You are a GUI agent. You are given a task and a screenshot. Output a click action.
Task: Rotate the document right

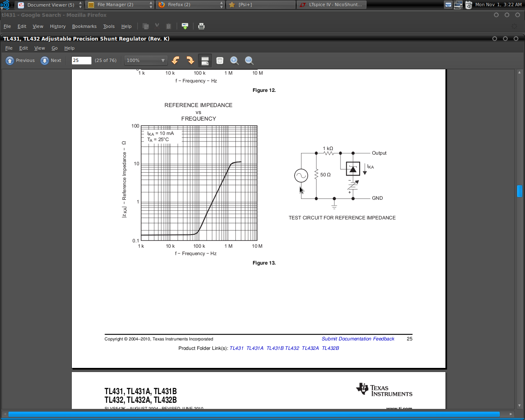(x=190, y=60)
